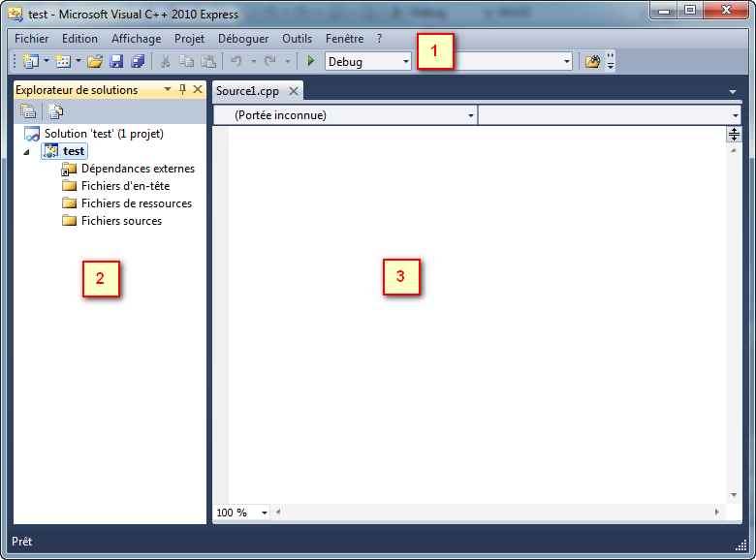Open the Redo history dropdown arrow
This screenshot has width=756, height=560.
point(287,61)
